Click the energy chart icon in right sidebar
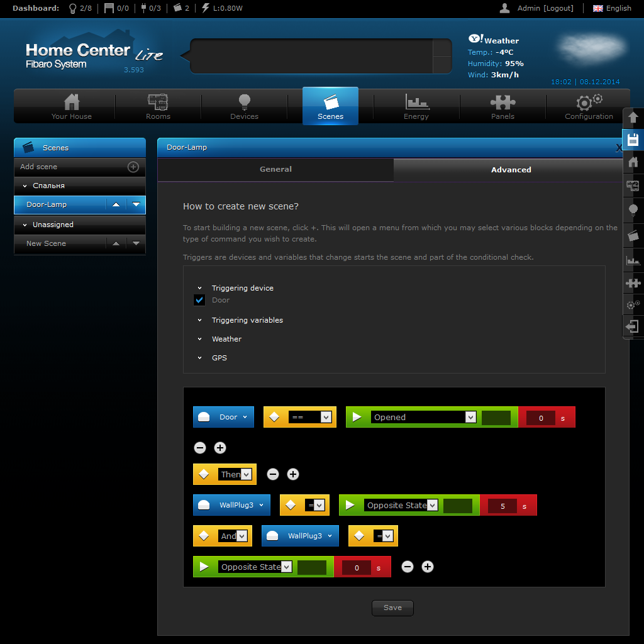Viewport: 644px width, 644px height. [x=633, y=260]
